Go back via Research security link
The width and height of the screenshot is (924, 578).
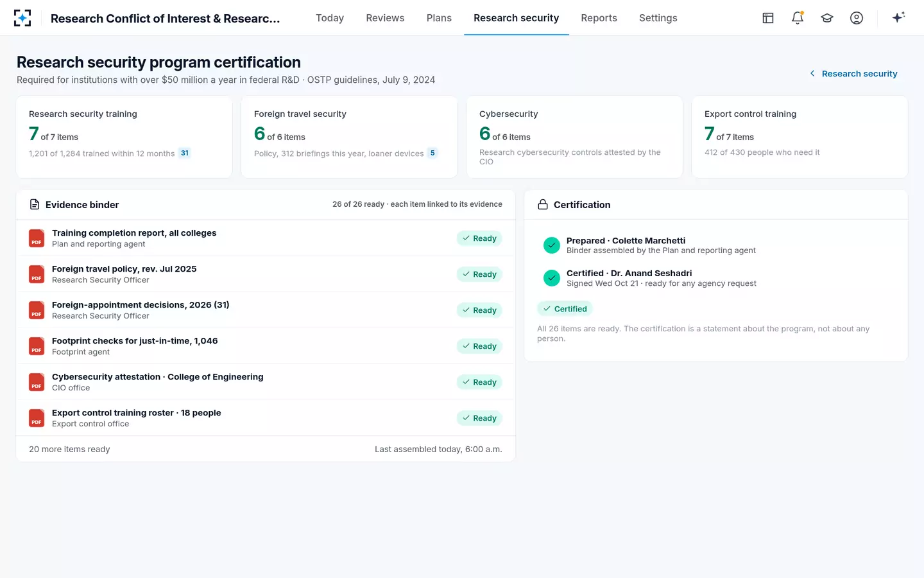pyautogui.click(x=859, y=74)
